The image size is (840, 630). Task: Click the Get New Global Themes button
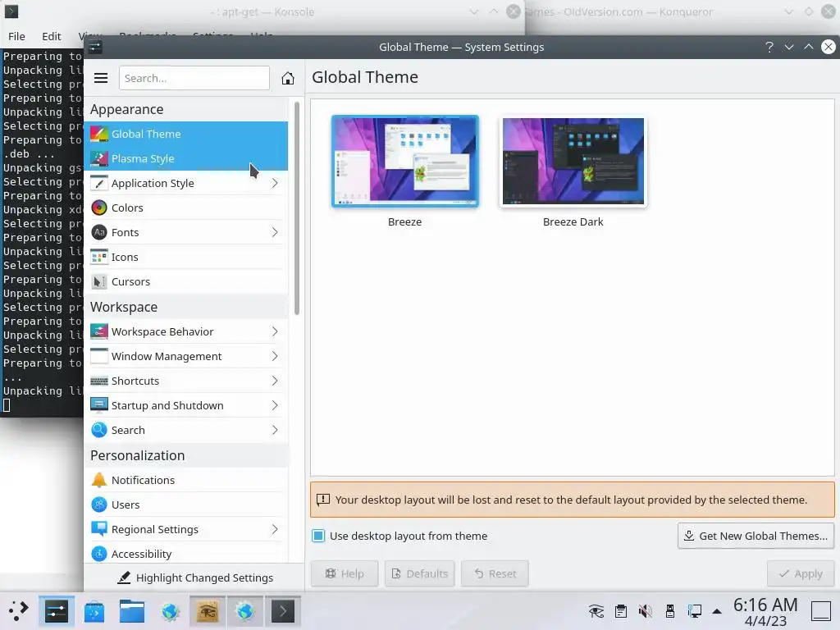(756, 536)
